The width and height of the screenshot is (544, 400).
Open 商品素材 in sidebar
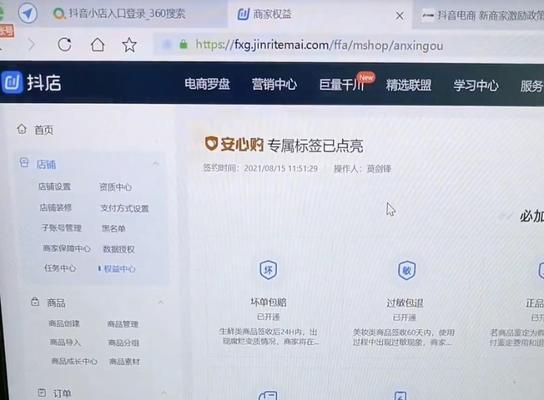[x=125, y=361]
